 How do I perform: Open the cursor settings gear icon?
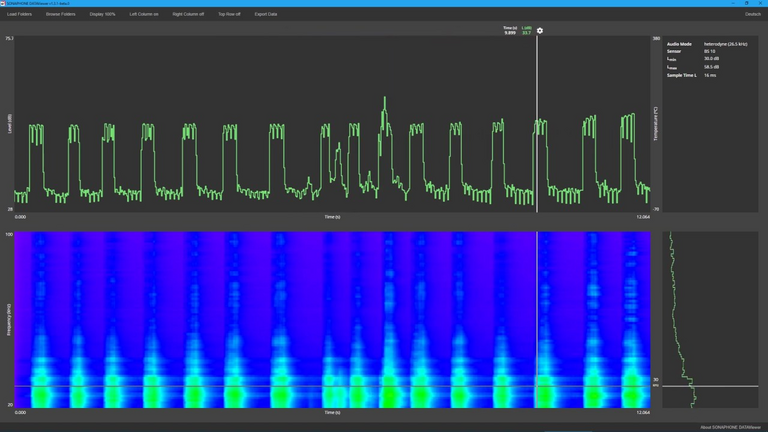(540, 31)
